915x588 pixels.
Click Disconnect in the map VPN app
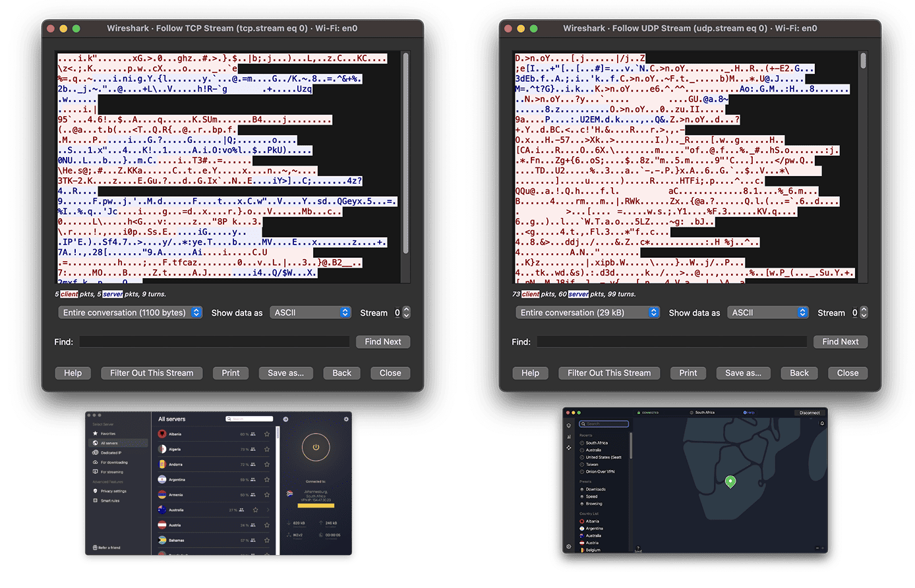click(810, 413)
